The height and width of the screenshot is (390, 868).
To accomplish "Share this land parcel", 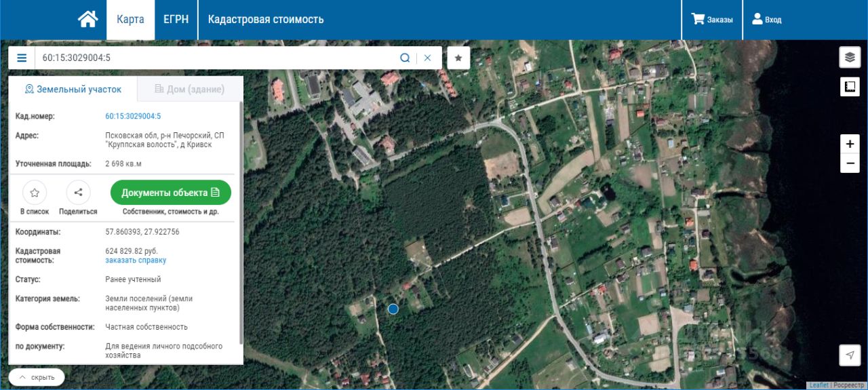I will (x=78, y=193).
